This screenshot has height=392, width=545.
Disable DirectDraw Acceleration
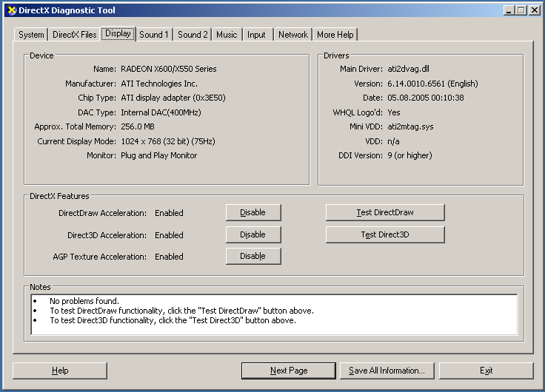tap(253, 212)
